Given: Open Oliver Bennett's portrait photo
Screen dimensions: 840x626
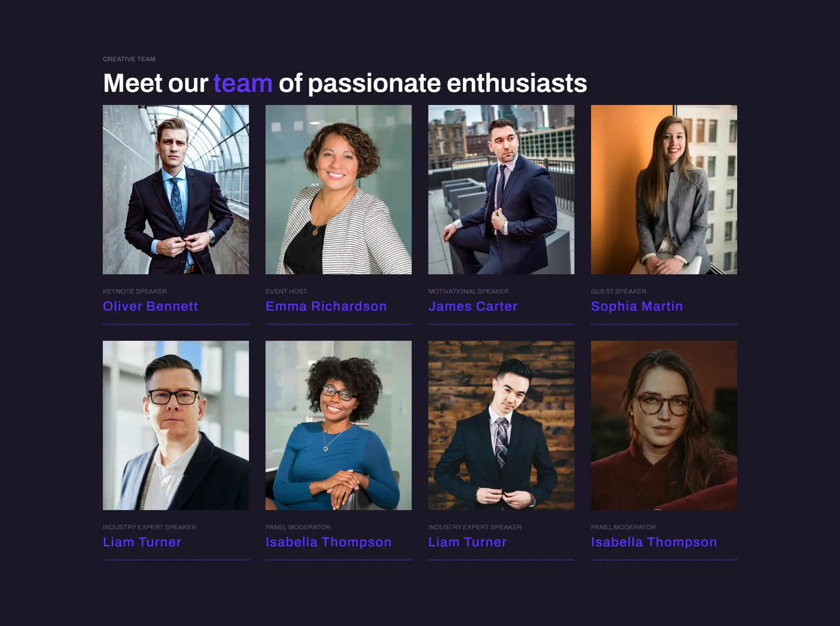Looking at the screenshot, I should [175, 189].
